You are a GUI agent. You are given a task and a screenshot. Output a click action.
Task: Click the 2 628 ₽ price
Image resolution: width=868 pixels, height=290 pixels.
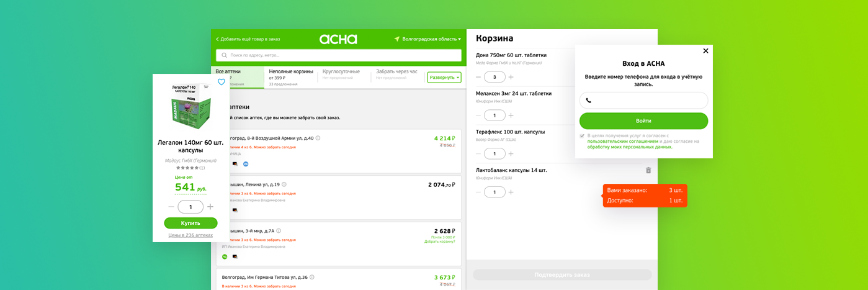pyautogui.click(x=445, y=231)
